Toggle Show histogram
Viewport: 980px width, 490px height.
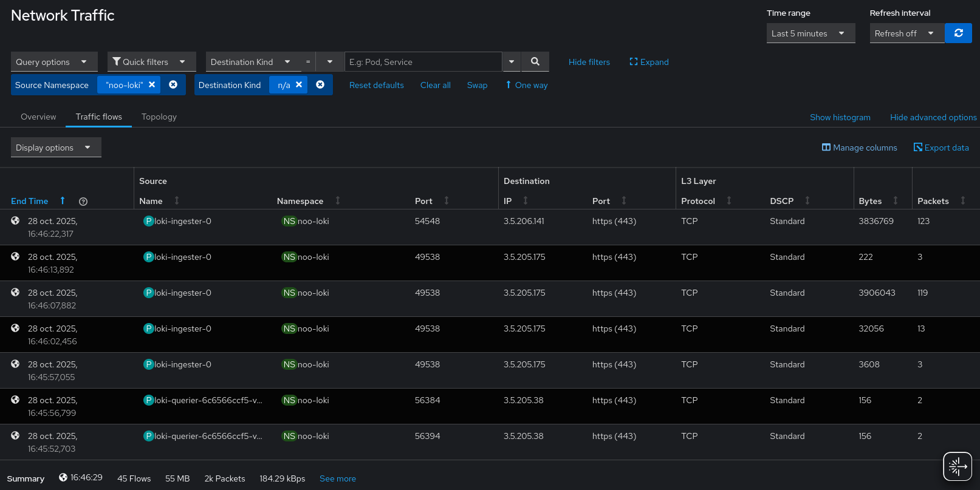[x=840, y=117]
